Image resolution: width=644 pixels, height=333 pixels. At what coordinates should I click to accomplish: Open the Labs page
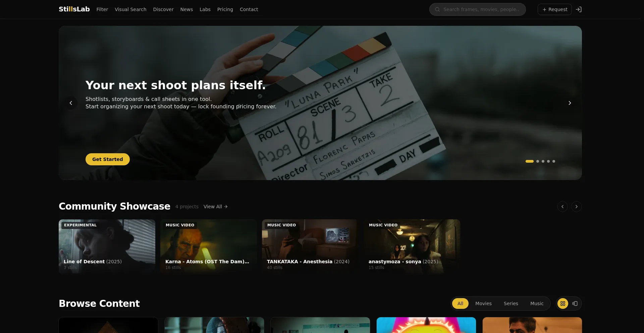coord(205,9)
